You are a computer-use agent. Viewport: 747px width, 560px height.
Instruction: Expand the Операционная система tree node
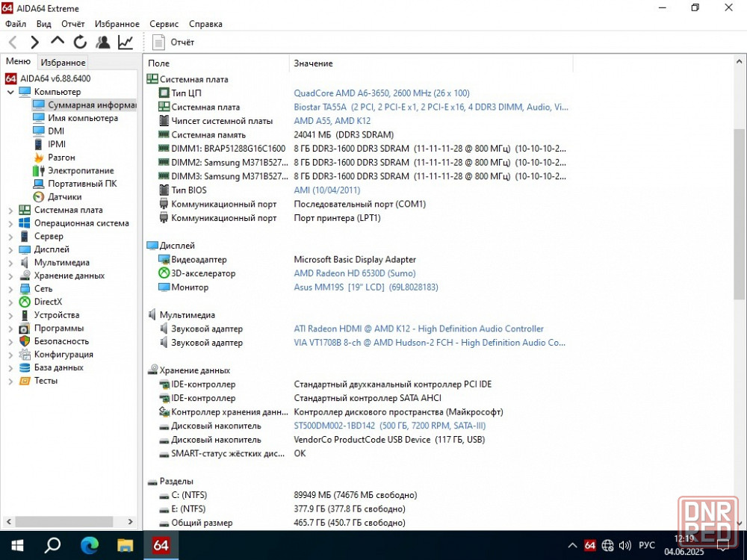[10, 223]
